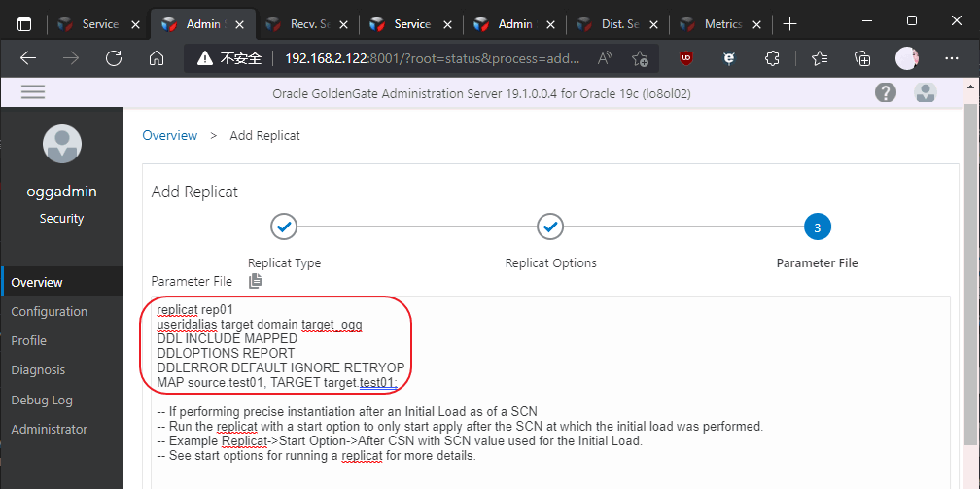Go to browser home page
The image size is (980, 489).
[157, 58]
